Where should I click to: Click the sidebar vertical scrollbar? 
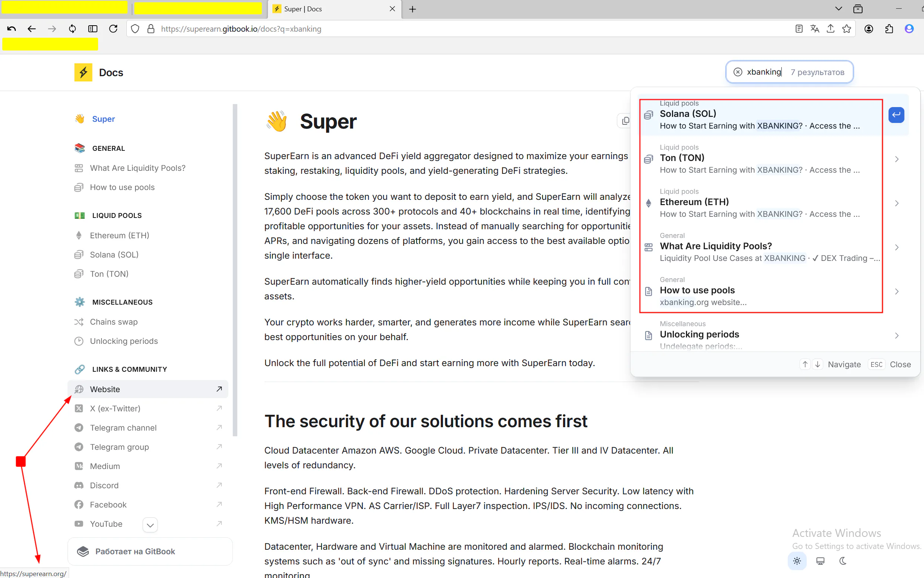[x=235, y=270]
